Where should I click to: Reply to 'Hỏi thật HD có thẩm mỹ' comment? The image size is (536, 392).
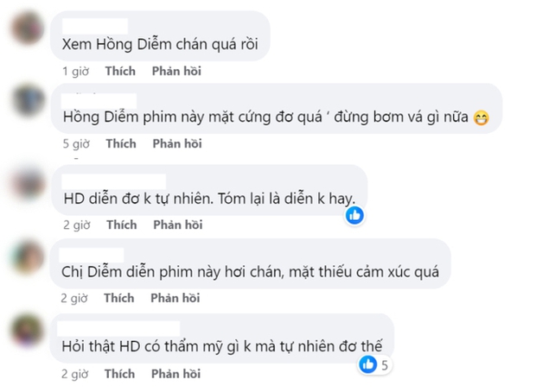[176, 374]
